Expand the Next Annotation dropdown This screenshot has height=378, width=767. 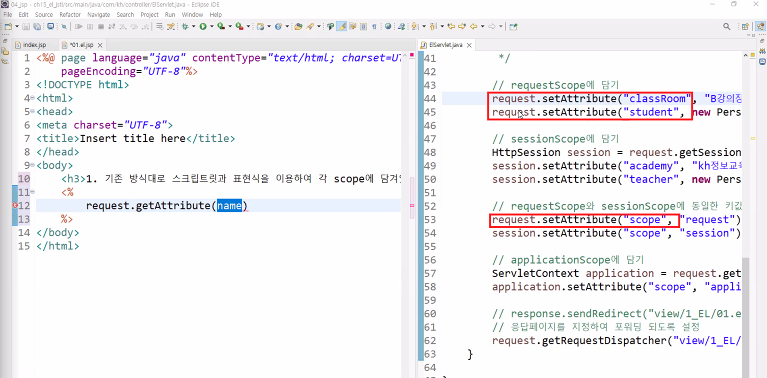point(424,26)
